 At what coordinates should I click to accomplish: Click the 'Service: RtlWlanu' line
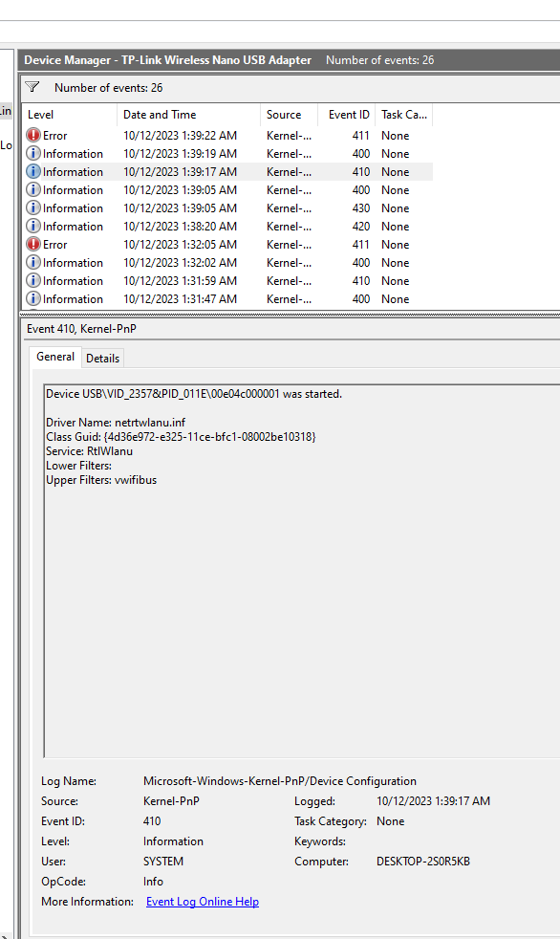tap(89, 451)
